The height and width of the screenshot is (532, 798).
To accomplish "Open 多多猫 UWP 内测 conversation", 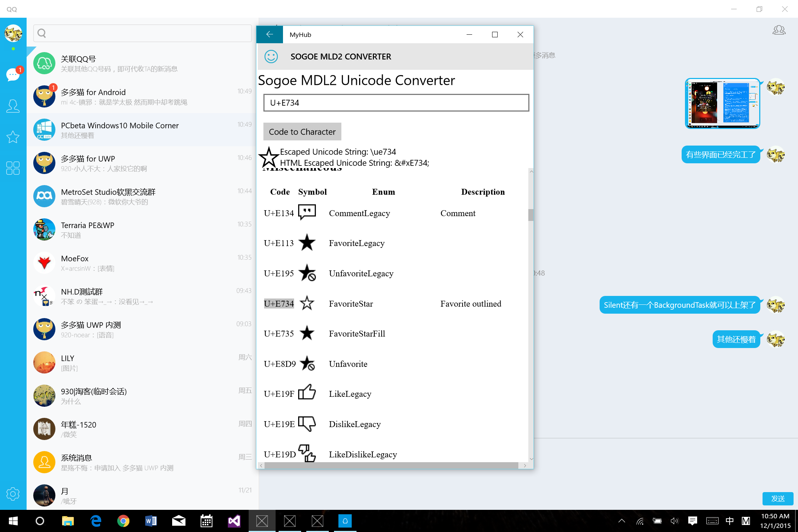I will pyautogui.click(x=143, y=329).
